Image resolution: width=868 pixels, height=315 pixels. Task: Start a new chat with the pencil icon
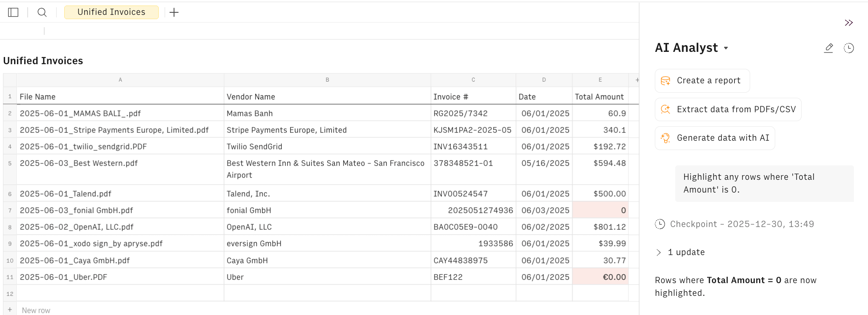point(828,48)
